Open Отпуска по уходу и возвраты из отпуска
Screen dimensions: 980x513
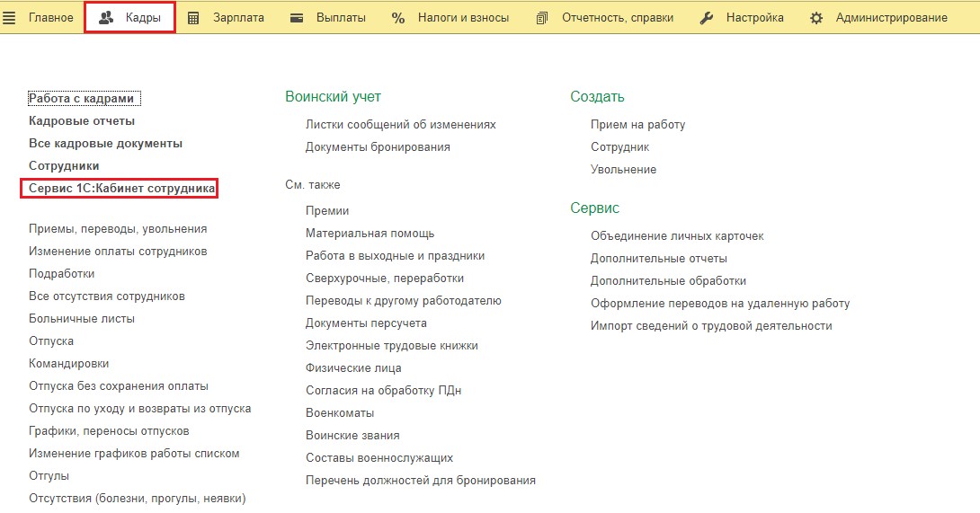[140, 410]
